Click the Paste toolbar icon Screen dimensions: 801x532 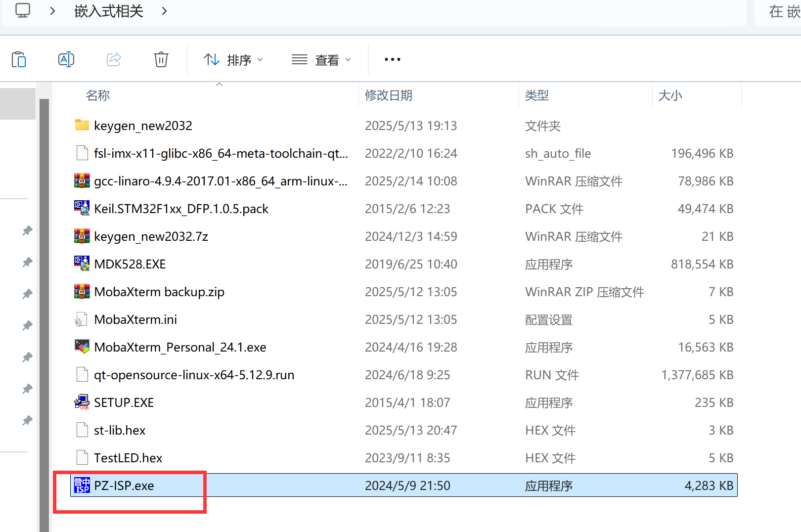[19, 59]
